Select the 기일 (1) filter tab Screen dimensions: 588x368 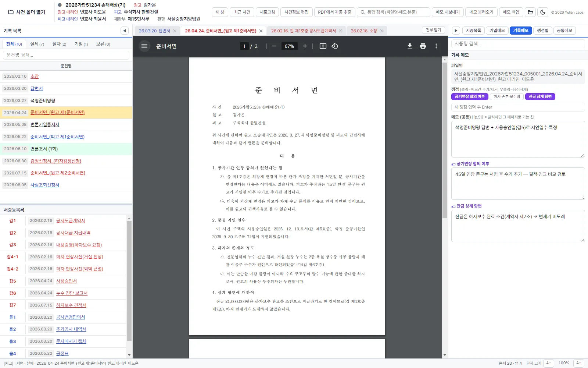[x=81, y=44]
